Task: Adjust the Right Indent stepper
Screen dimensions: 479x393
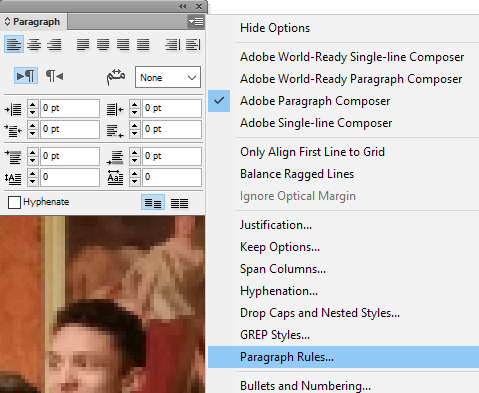Action: 134,108
